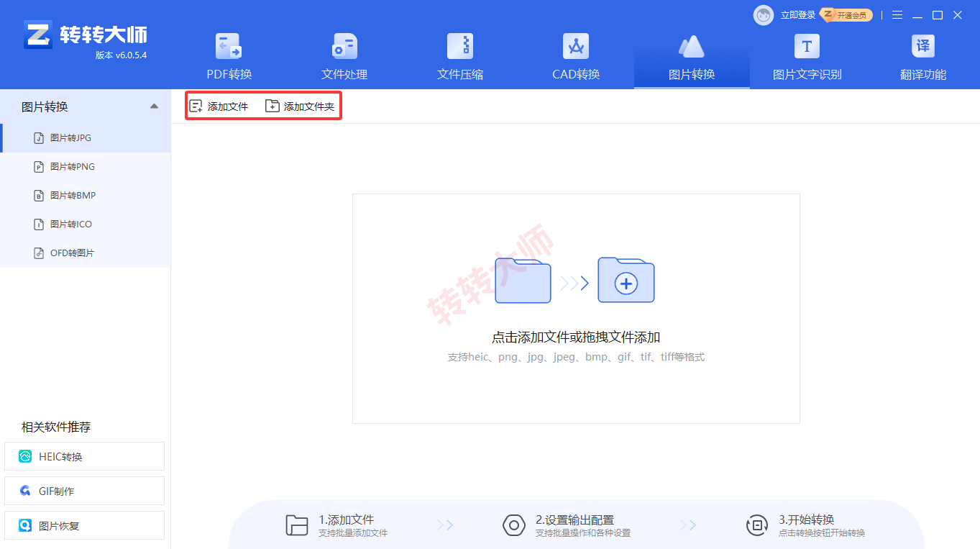Click the 转转大师 Z logo
980x549 pixels.
(x=38, y=35)
